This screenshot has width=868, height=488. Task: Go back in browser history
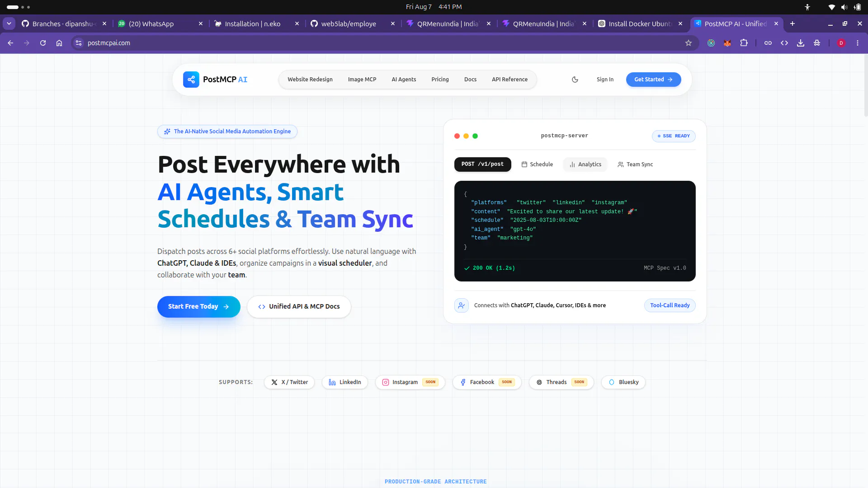tap(10, 43)
